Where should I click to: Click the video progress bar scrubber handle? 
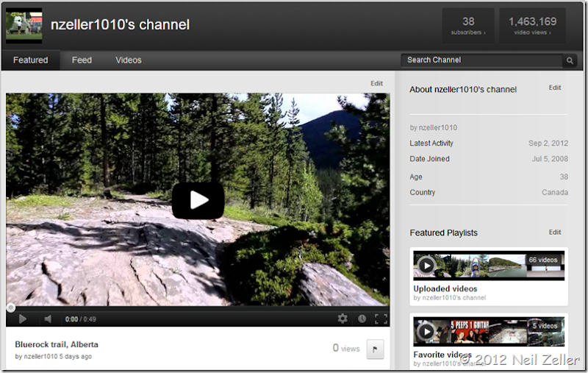(x=10, y=308)
